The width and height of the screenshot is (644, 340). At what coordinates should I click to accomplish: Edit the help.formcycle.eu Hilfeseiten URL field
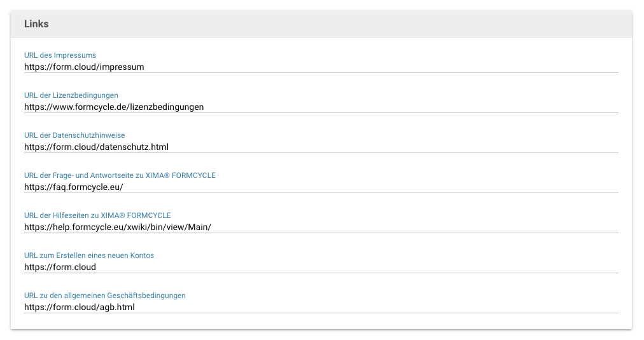click(321, 227)
